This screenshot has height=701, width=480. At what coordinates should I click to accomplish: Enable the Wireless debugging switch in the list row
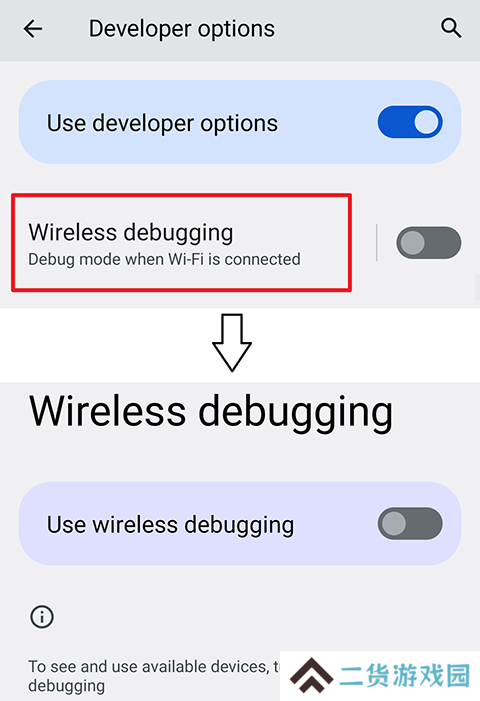[429, 243]
